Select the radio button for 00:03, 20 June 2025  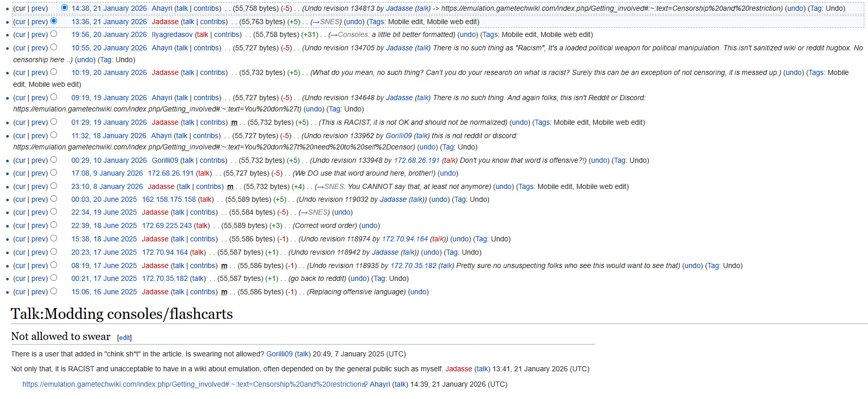click(x=54, y=199)
